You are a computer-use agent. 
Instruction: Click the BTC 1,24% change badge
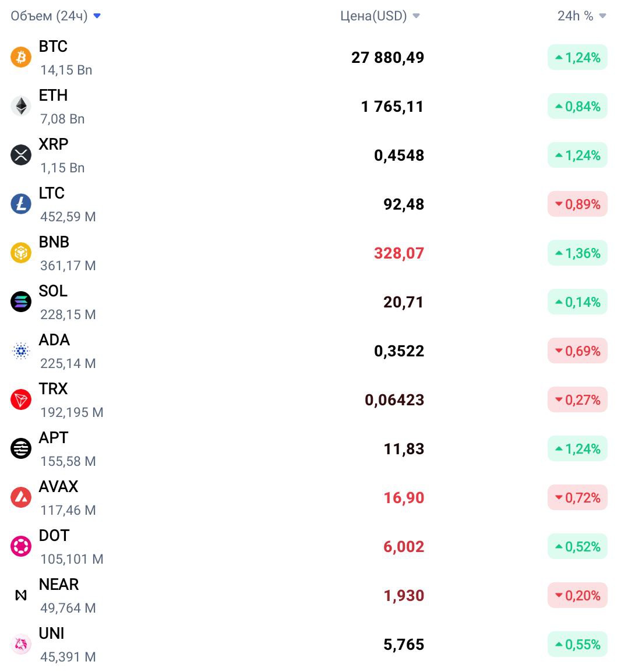pos(577,58)
